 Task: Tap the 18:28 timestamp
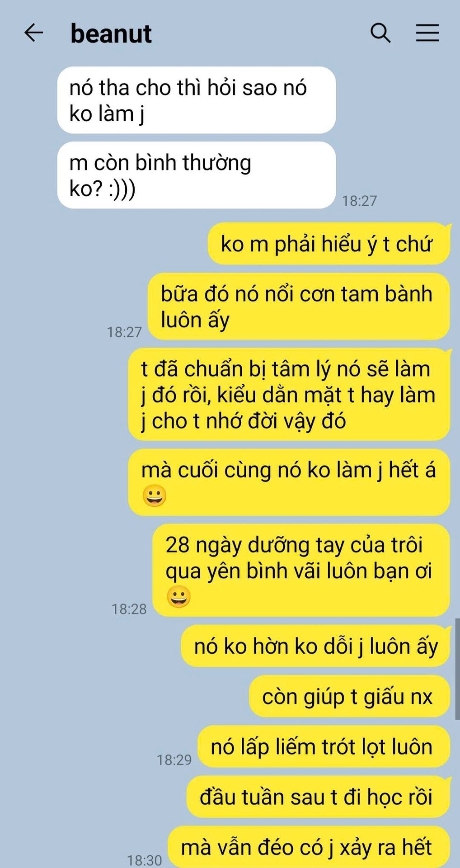click(x=129, y=609)
